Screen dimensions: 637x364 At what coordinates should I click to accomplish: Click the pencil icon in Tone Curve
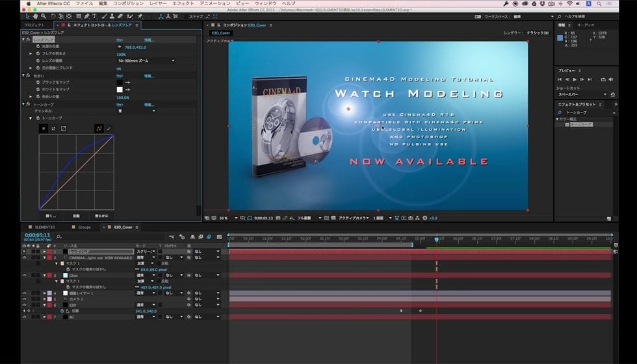109,129
